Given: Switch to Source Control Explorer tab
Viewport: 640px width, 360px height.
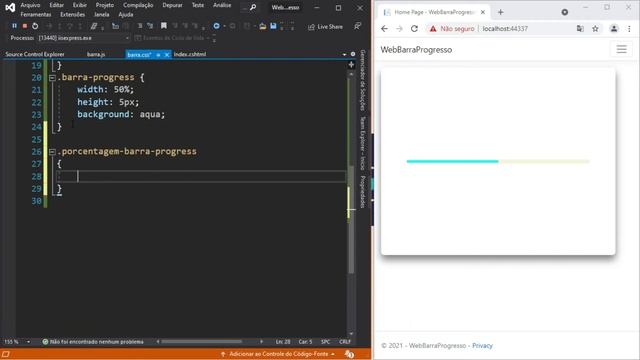Looking at the screenshot, I should [x=35, y=54].
